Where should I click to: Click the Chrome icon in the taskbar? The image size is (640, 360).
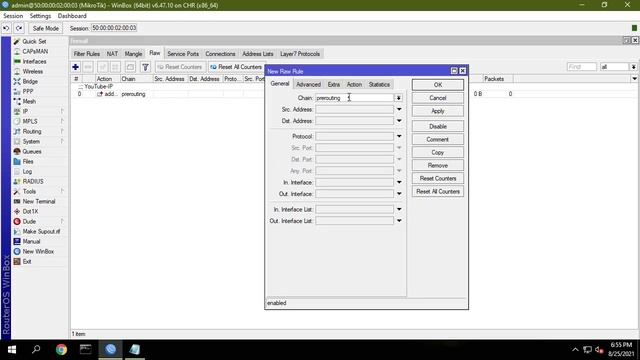point(61,350)
